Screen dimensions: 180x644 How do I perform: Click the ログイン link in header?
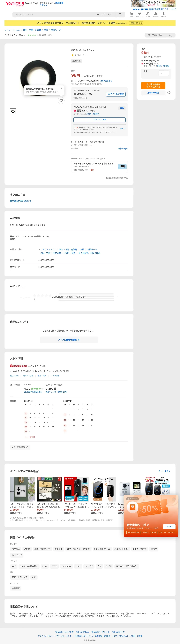tap(43, 5)
